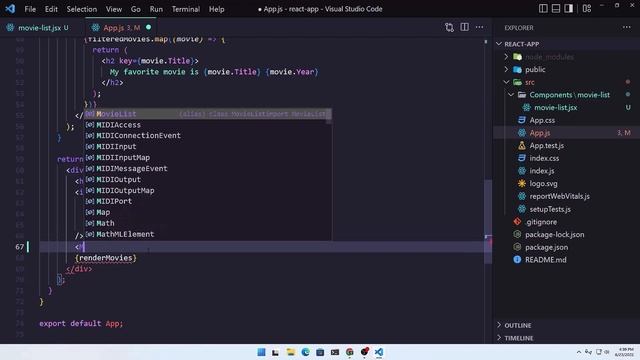Image resolution: width=640 pixels, height=360 pixels.
Task: Open the File menu
Action: coord(30,9)
